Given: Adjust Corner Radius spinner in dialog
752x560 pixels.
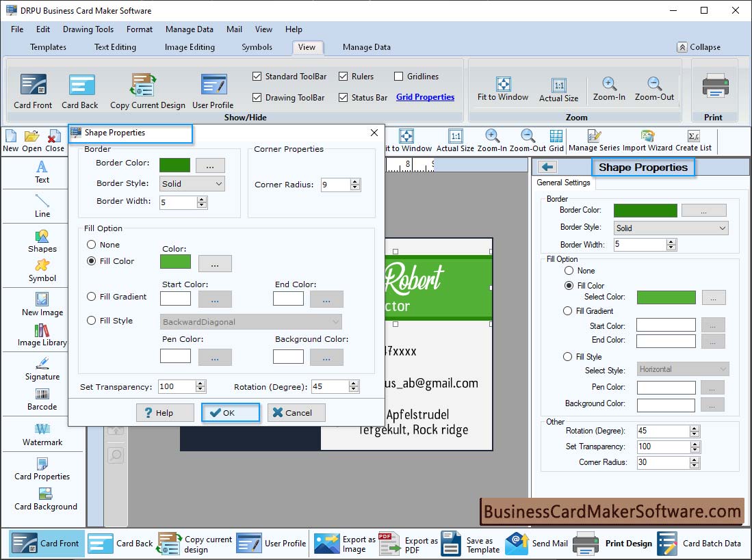Looking at the screenshot, I should coord(355,185).
